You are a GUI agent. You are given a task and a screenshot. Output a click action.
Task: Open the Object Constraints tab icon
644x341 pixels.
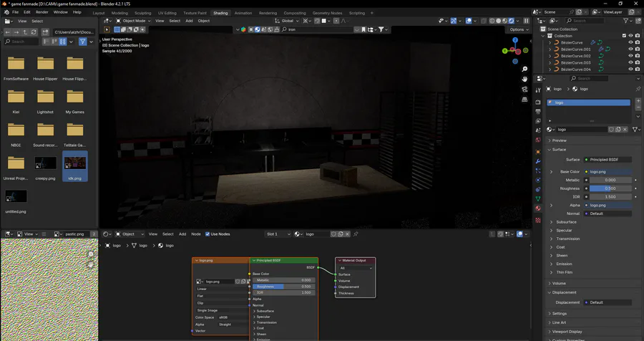(x=538, y=190)
